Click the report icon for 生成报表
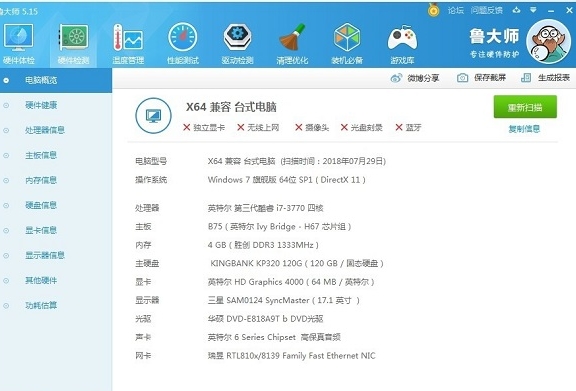576x391 pixels. point(526,78)
